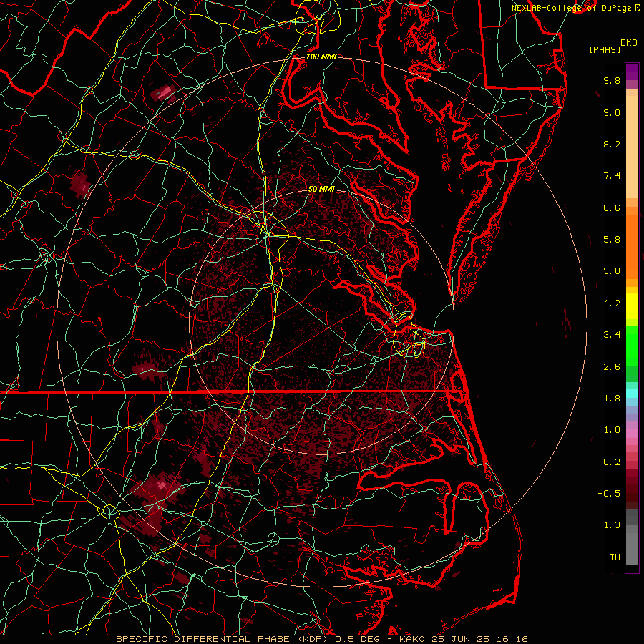
Task: Click the 0.2 scale value
Action: 612,462
